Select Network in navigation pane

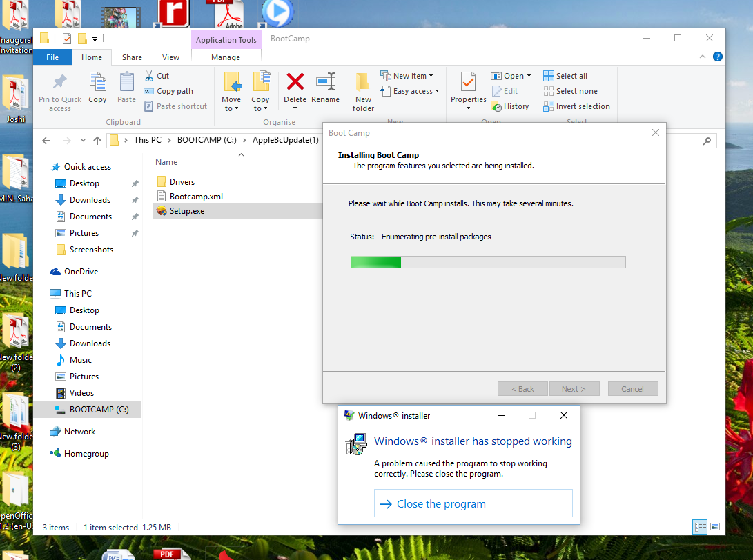coord(79,432)
